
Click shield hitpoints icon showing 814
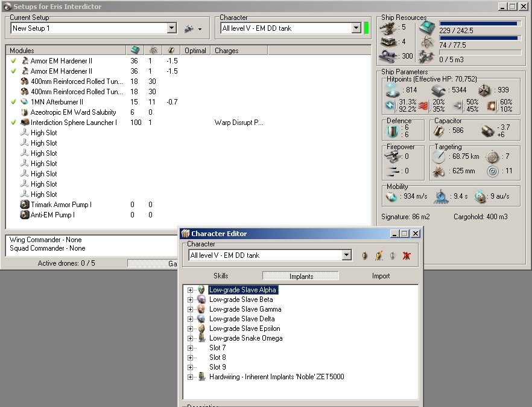pos(393,90)
